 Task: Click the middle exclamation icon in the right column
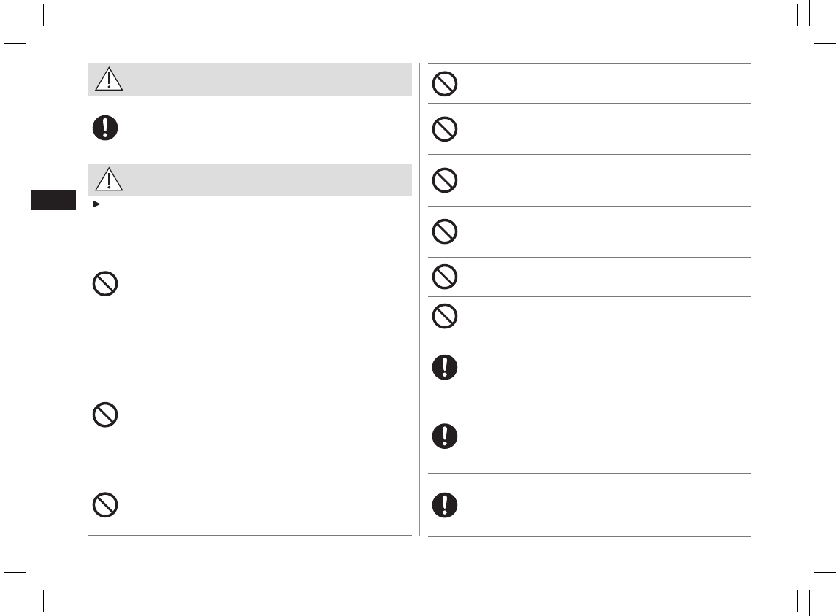[445, 436]
